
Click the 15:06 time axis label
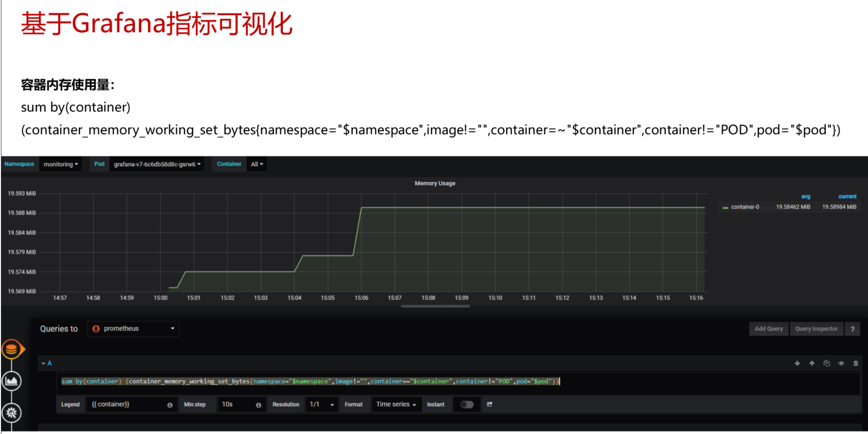point(361,298)
